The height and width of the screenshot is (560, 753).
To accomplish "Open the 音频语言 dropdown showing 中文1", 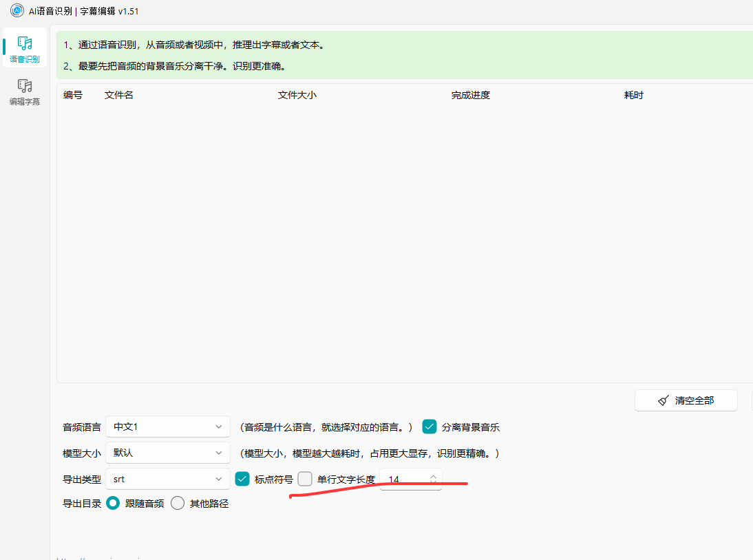I will click(167, 427).
